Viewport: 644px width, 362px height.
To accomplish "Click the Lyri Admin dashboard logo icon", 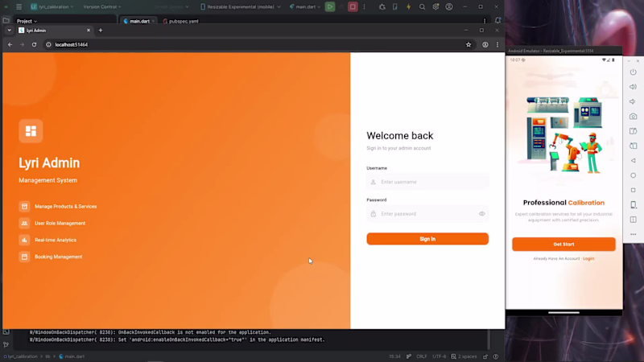I will [x=31, y=131].
